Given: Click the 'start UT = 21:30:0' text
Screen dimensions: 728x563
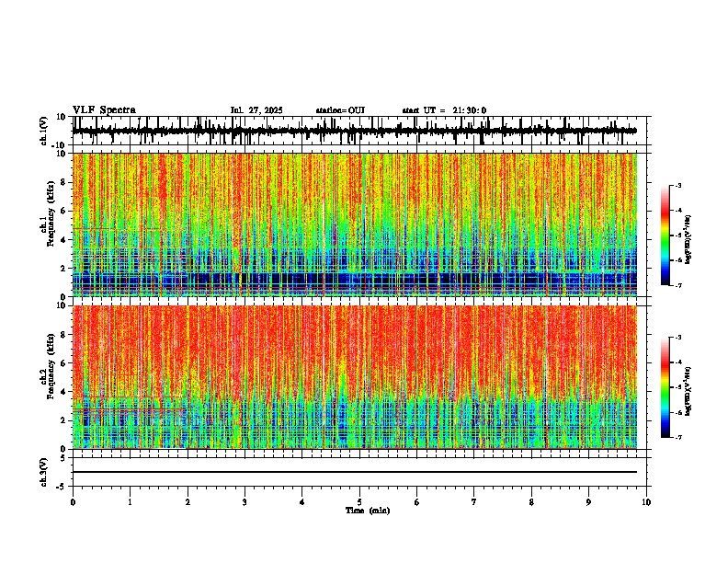Looking at the screenshot, I should 444,110.
